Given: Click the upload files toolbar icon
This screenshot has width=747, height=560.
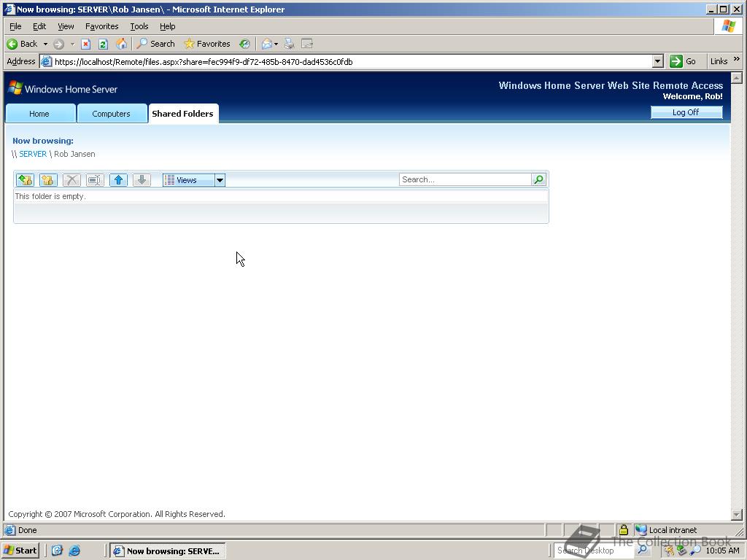Looking at the screenshot, I should [x=26, y=180].
